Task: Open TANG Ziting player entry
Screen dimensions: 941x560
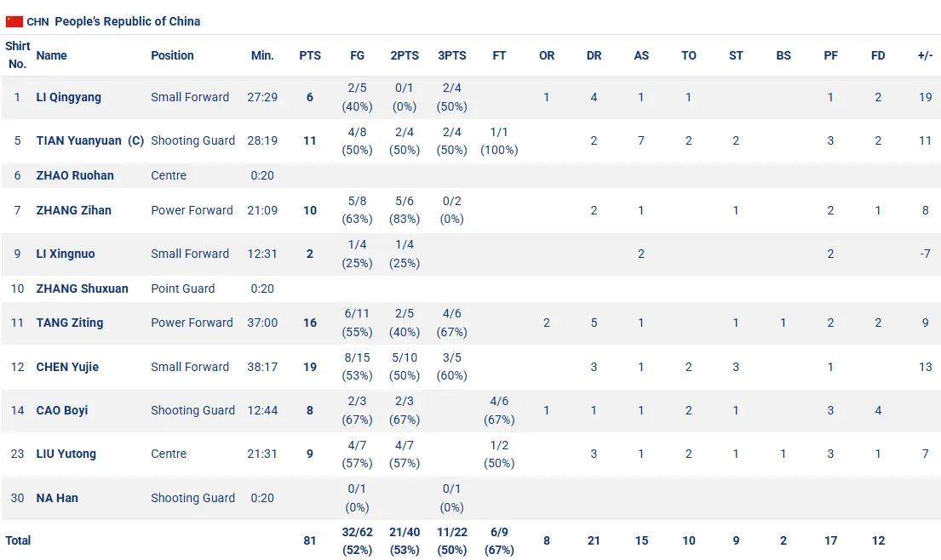Action: coord(70,323)
